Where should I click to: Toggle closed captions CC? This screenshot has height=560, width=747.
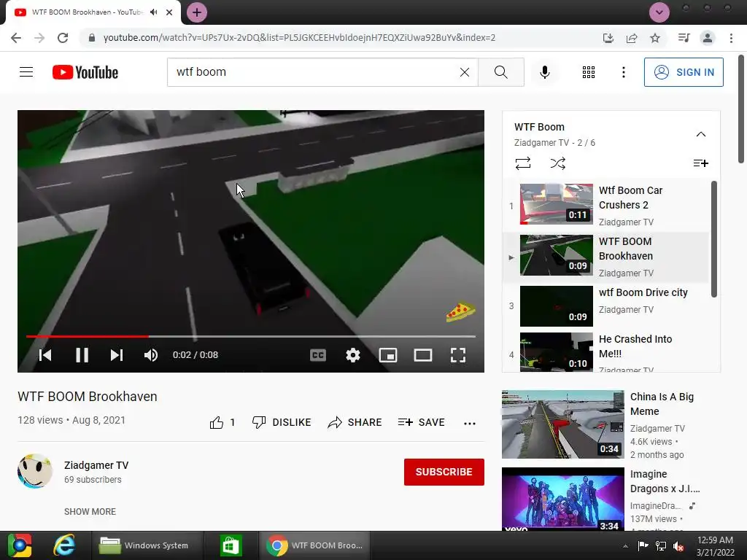point(318,355)
